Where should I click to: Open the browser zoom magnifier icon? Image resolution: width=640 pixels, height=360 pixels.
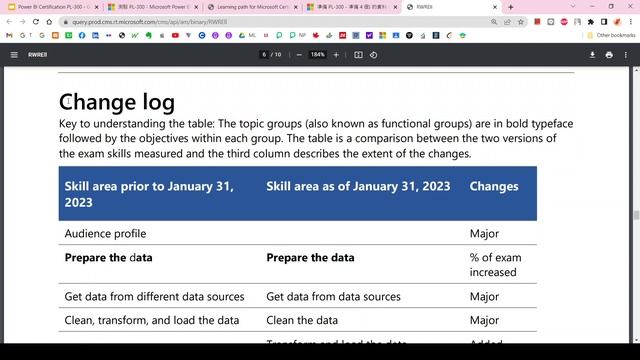click(x=494, y=22)
